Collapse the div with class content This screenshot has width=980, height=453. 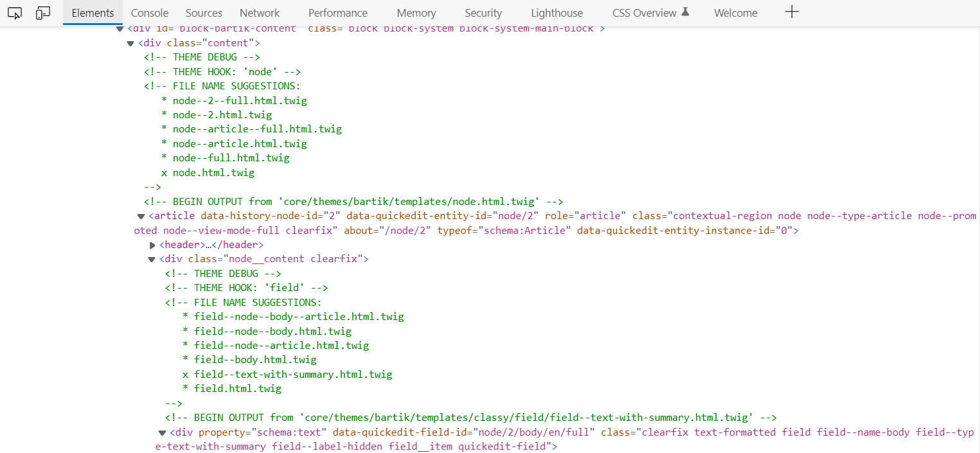coord(130,42)
